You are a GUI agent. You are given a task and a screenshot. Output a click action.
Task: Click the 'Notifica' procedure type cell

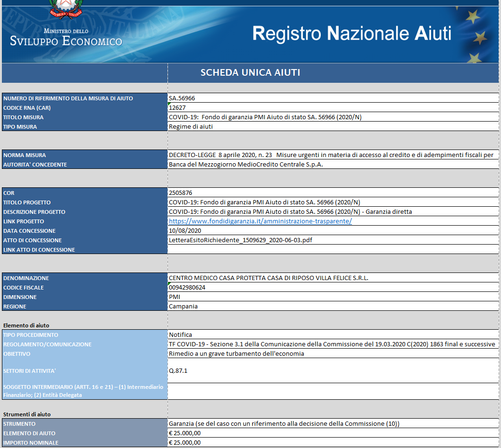[x=333, y=334]
